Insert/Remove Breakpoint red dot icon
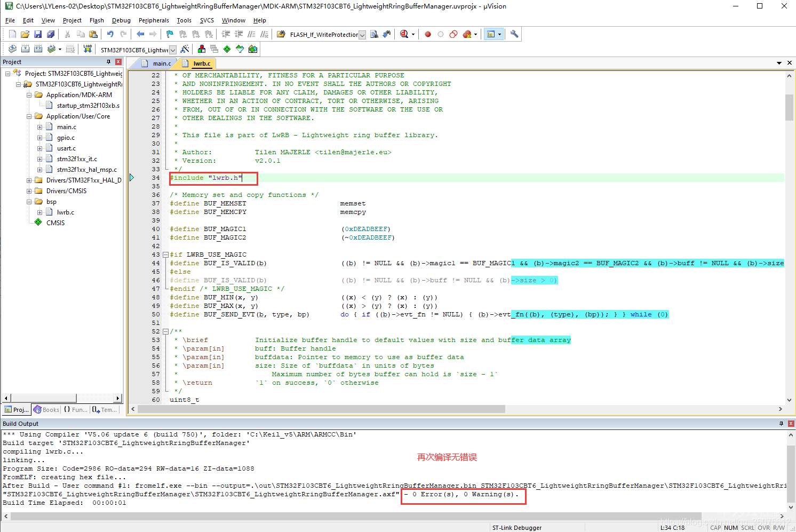796x532 pixels. click(428, 34)
